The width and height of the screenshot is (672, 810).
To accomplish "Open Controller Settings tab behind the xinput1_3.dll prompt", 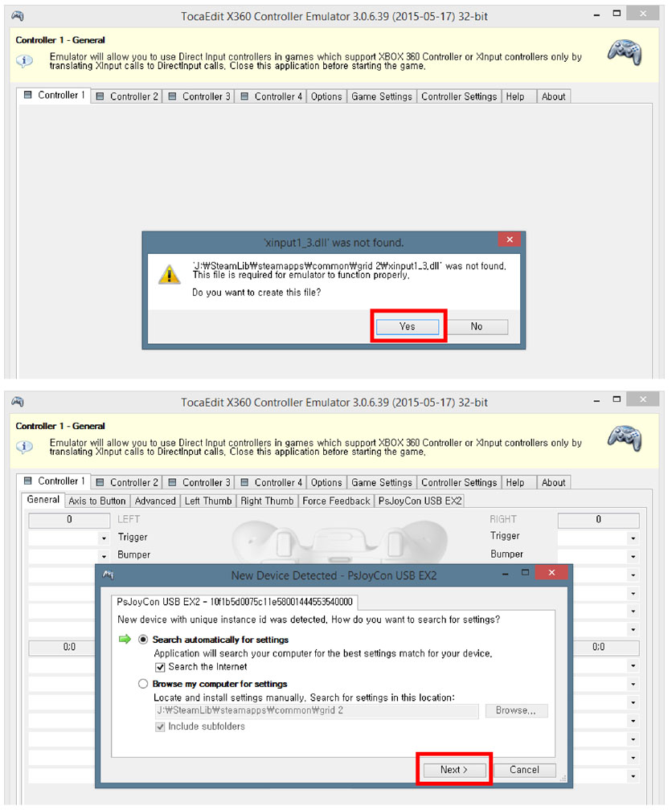I will pyautogui.click(x=459, y=96).
